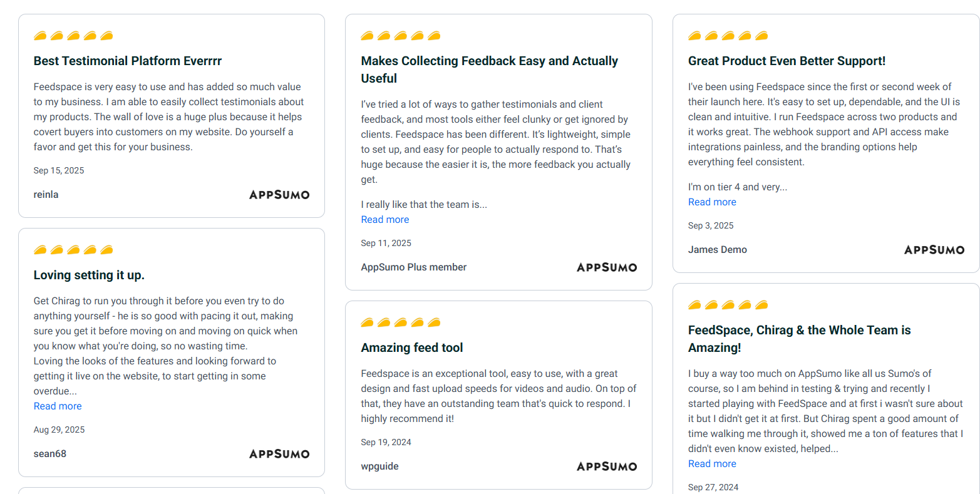Click taco rating above Loving setting it up

(73, 250)
